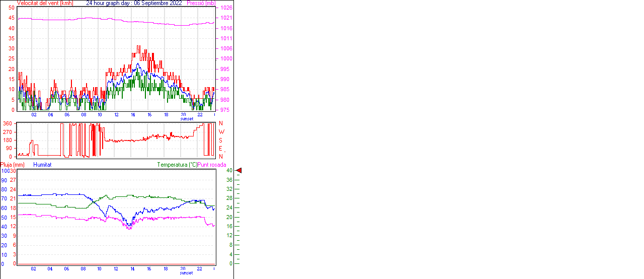Image resolution: width=644 pixels, height=279 pixels.
Task: Click the red arrow marker beside 40
Action: (239, 171)
